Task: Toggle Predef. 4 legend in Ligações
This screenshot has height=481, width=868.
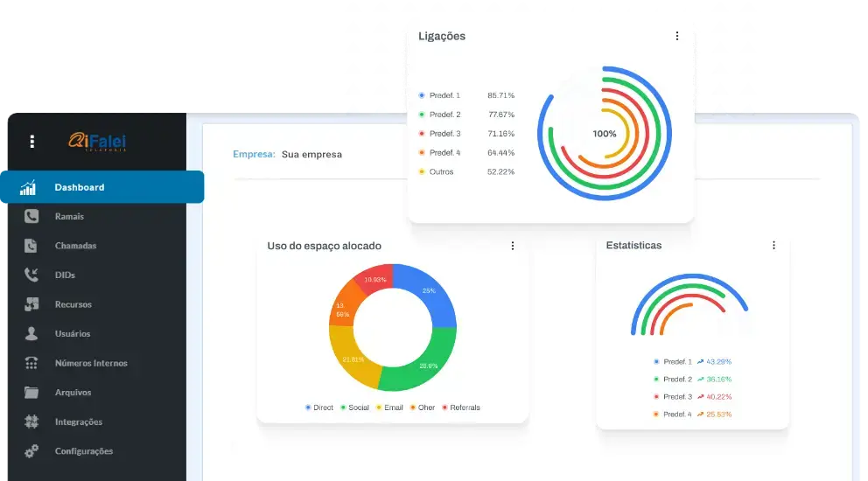Action: (x=439, y=153)
